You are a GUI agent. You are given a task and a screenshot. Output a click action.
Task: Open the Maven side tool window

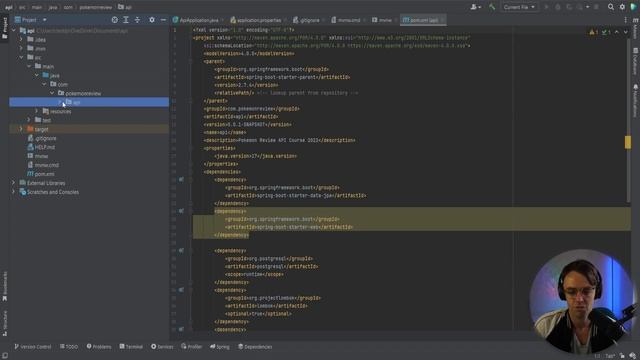coord(636,29)
